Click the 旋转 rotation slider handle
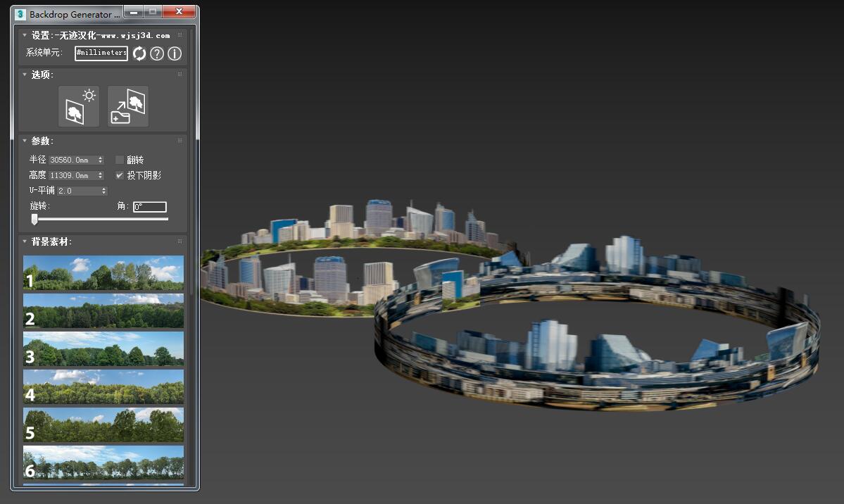Viewport: 844px width, 504px height. pos(34,220)
